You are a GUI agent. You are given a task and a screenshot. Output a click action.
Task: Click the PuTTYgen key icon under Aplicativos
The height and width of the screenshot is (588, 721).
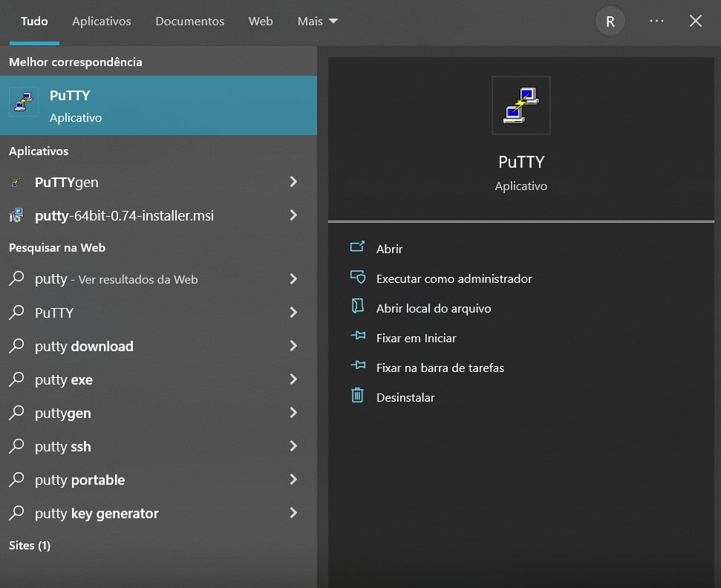(x=17, y=181)
